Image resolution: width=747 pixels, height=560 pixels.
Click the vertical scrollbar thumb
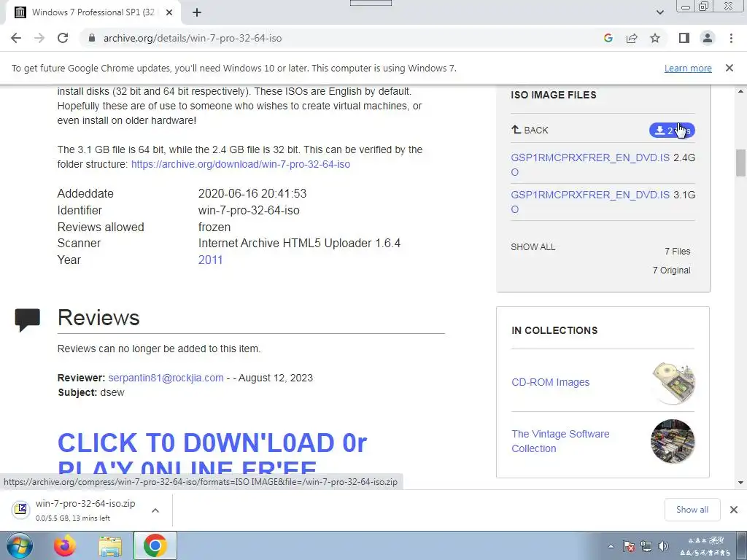[x=740, y=163]
